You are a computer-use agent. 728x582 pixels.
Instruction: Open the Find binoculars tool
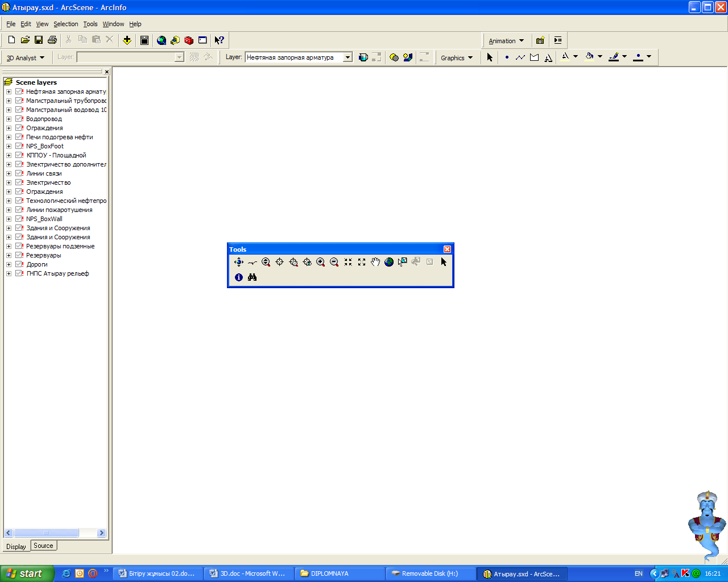(x=253, y=277)
